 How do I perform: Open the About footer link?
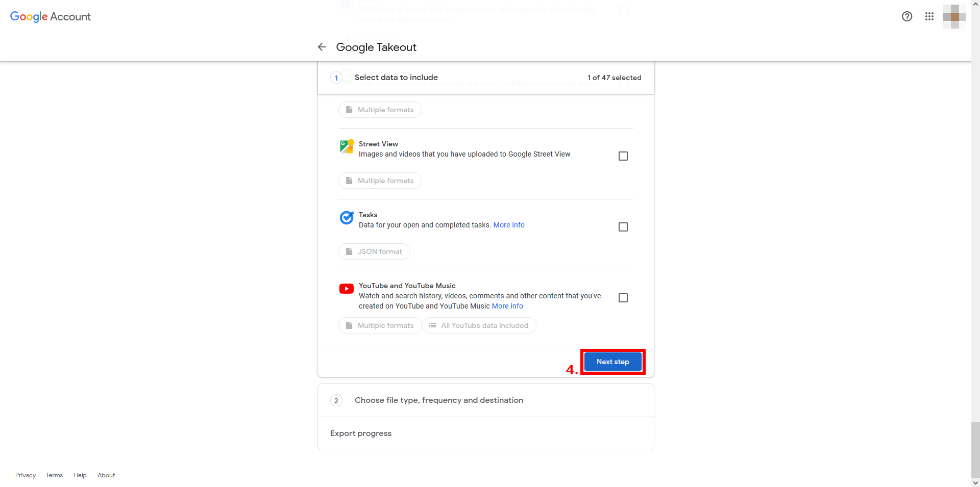point(106,475)
